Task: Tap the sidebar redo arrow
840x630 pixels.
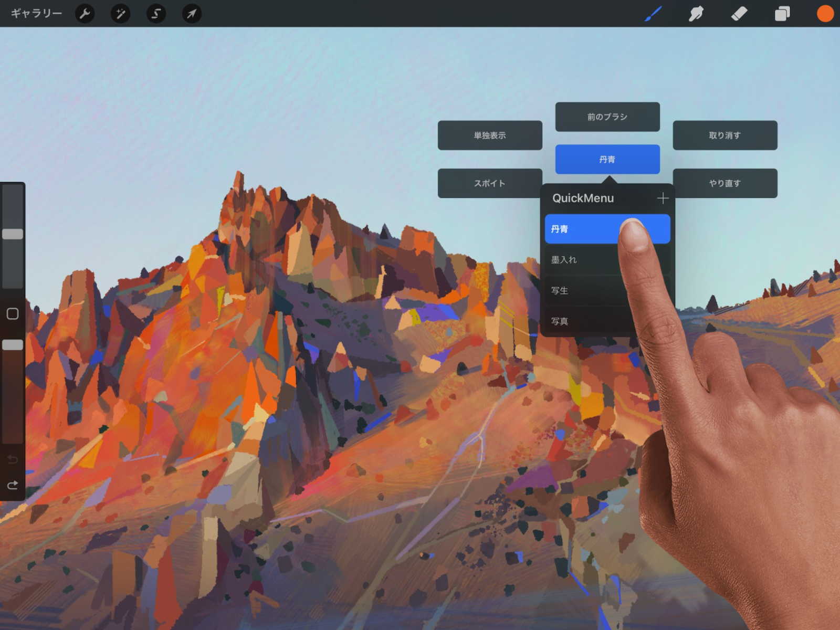Action: 13,485
